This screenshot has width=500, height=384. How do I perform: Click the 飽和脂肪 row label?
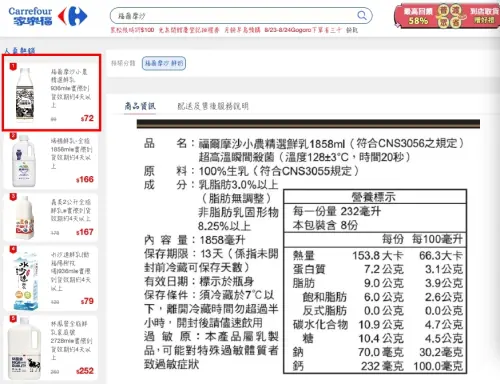[x=325, y=297]
